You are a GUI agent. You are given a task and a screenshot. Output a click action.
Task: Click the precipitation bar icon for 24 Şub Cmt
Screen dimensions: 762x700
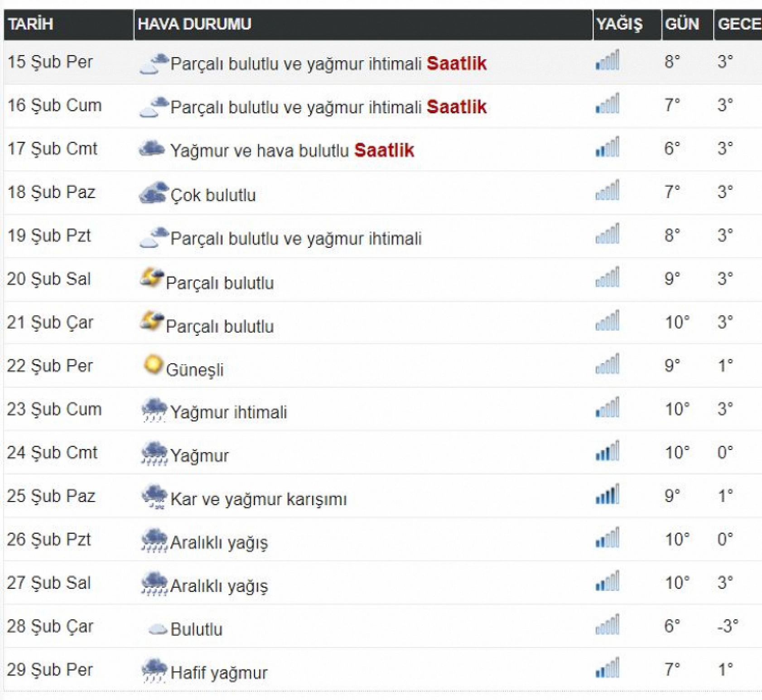[607, 452]
